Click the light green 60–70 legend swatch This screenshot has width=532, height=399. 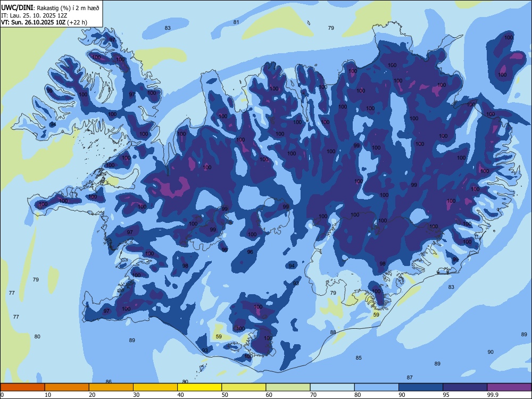288,387
